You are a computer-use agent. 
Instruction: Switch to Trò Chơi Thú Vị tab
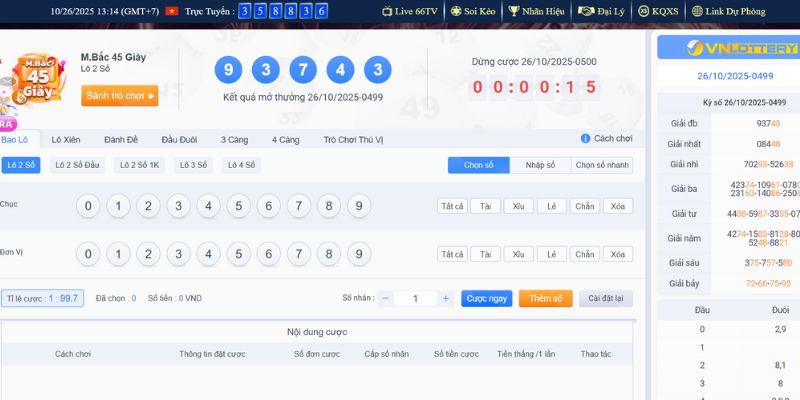click(353, 140)
